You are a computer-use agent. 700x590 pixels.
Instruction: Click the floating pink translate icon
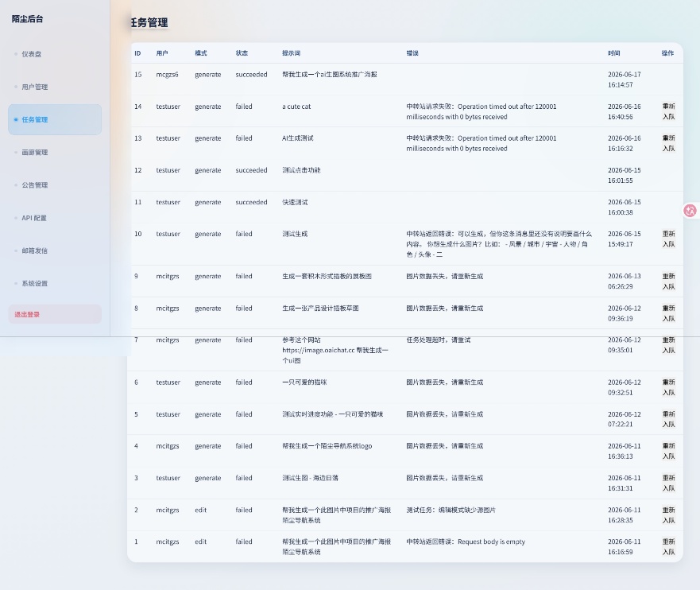(x=690, y=211)
